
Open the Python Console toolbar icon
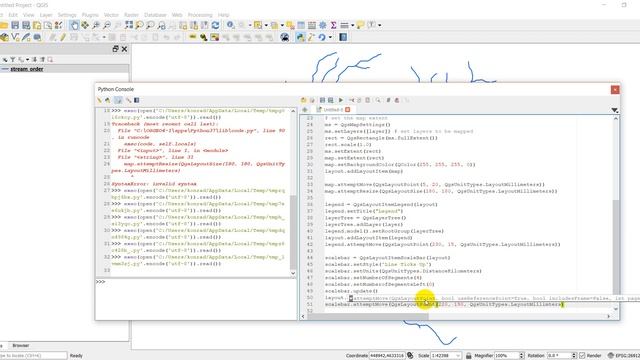[300, 38]
